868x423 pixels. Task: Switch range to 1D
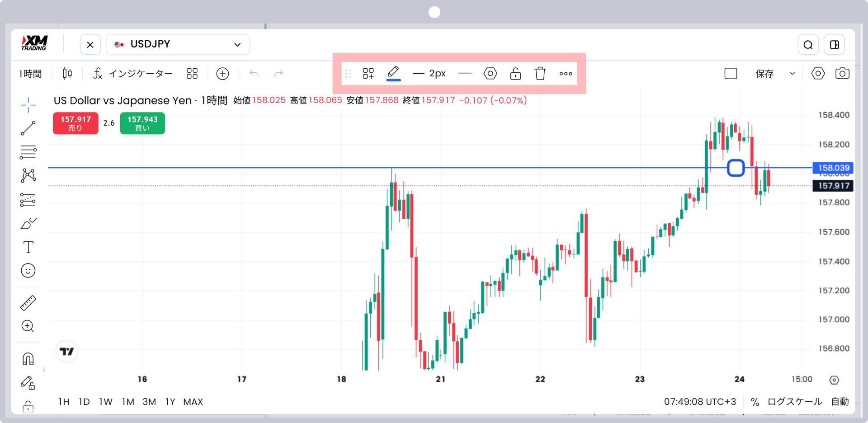pyautogui.click(x=84, y=401)
